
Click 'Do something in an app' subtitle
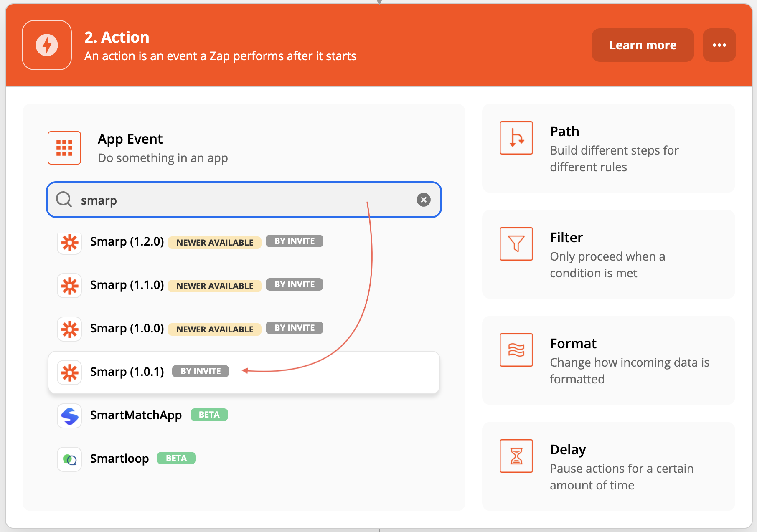(x=163, y=158)
